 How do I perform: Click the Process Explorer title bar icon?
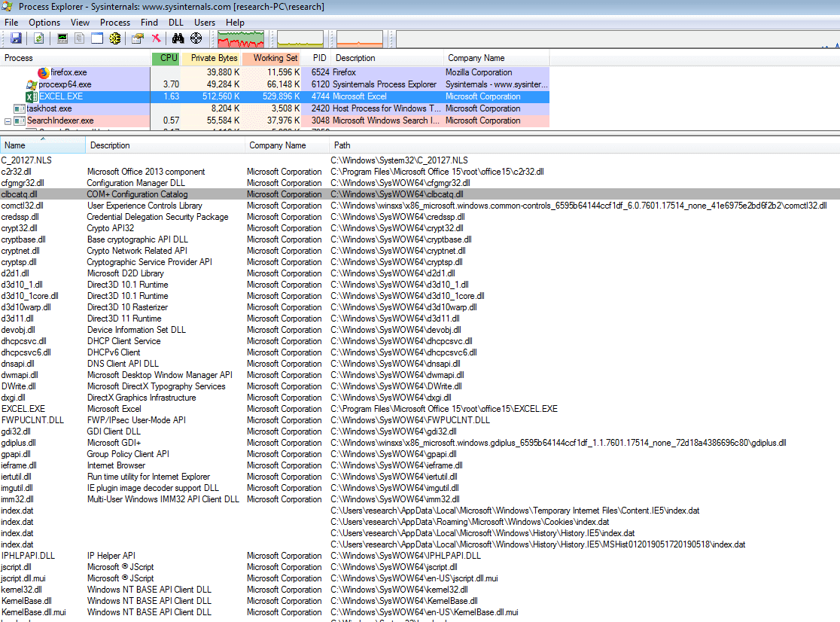point(7,7)
